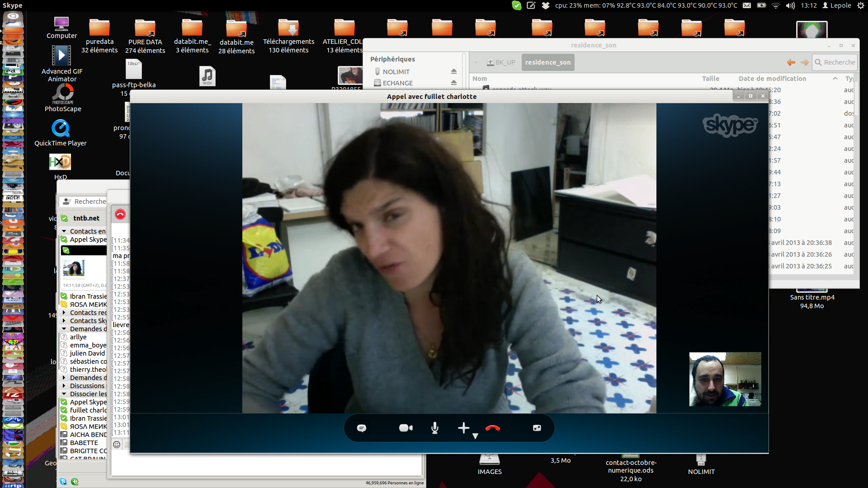
Task: Click the plus add-participants icon
Action: [463, 428]
